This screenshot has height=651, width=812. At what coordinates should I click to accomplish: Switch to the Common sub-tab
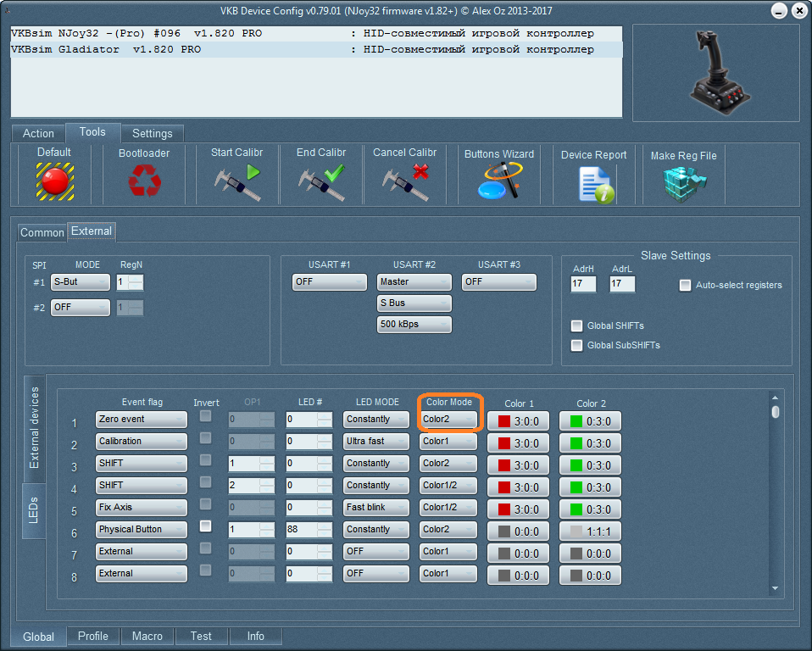coord(42,232)
